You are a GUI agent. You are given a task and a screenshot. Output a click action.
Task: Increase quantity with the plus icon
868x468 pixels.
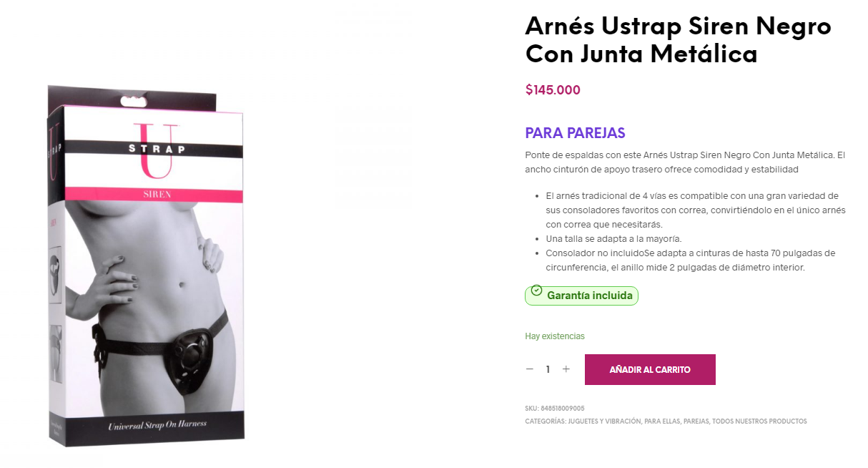click(x=566, y=369)
